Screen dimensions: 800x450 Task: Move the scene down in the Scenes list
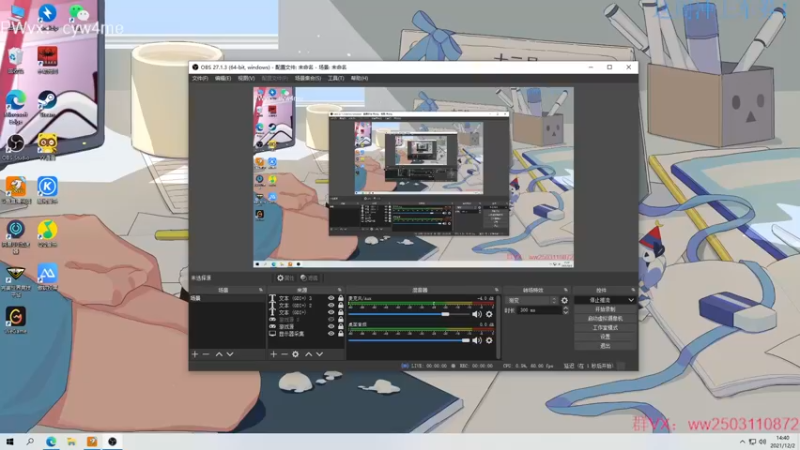click(x=230, y=354)
